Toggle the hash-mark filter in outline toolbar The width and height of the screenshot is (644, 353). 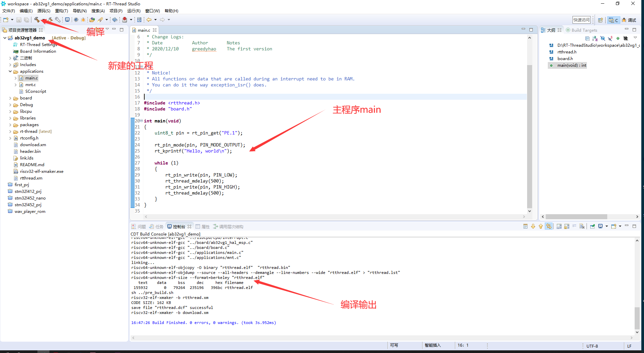[x=626, y=38]
